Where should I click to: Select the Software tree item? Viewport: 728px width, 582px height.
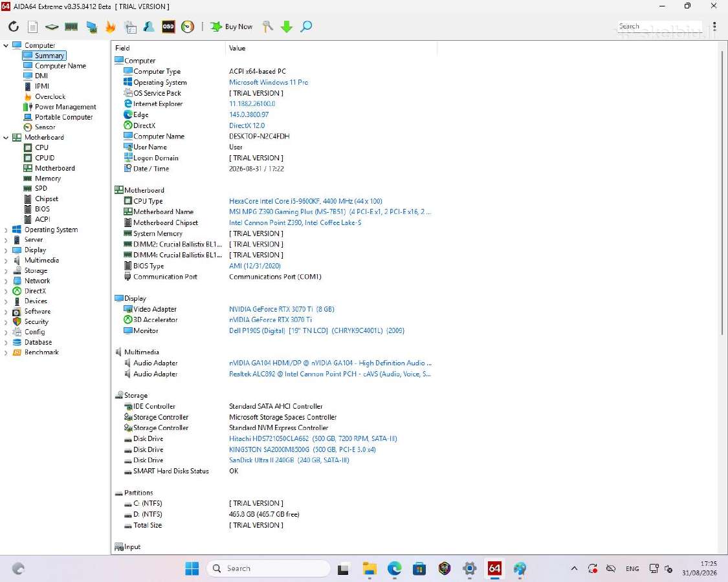click(x=32, y=312)
